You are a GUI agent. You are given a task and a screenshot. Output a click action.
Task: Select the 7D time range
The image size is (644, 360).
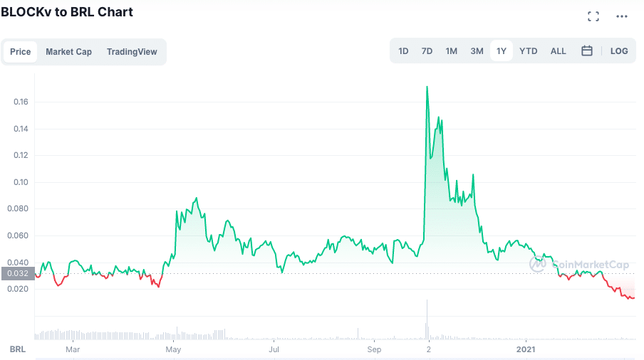pos(427,51)
